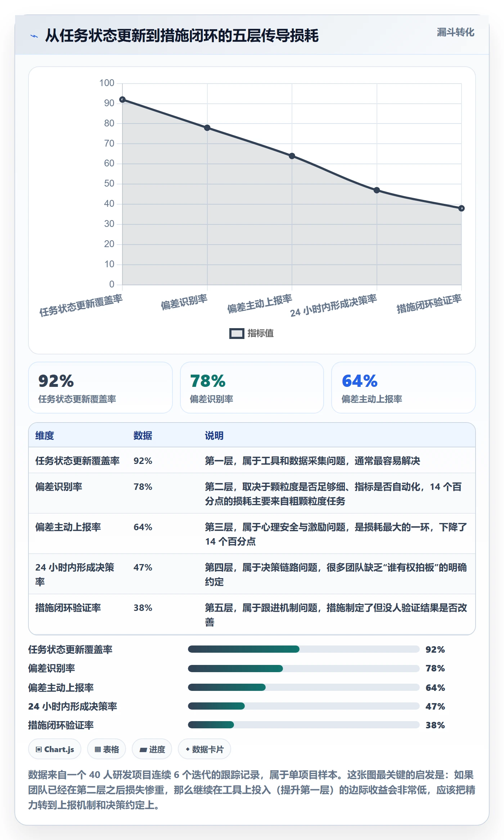The height and width of the screenshot is (840, 504).
Task: Click table cell 任务状态更新覆盖率
Action: click(77, 461)
